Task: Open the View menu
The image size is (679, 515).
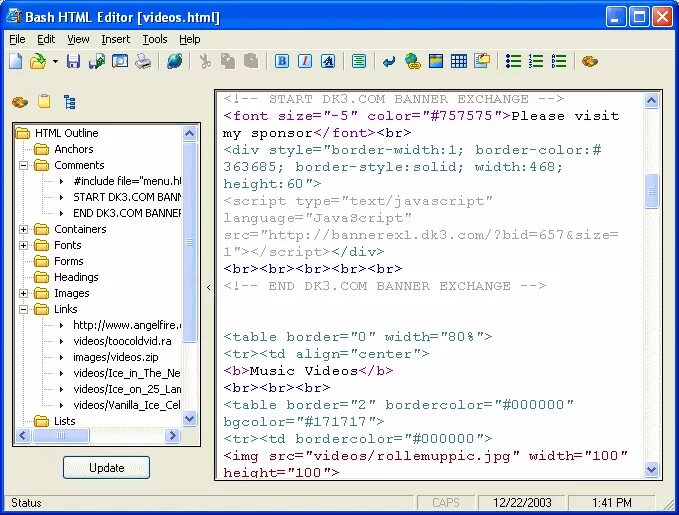Action: (x=78, y=39)
